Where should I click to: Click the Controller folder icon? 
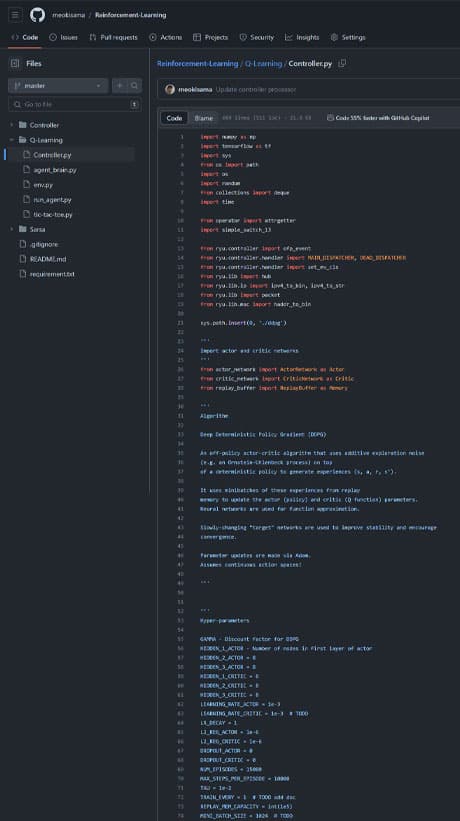point(23,125)
